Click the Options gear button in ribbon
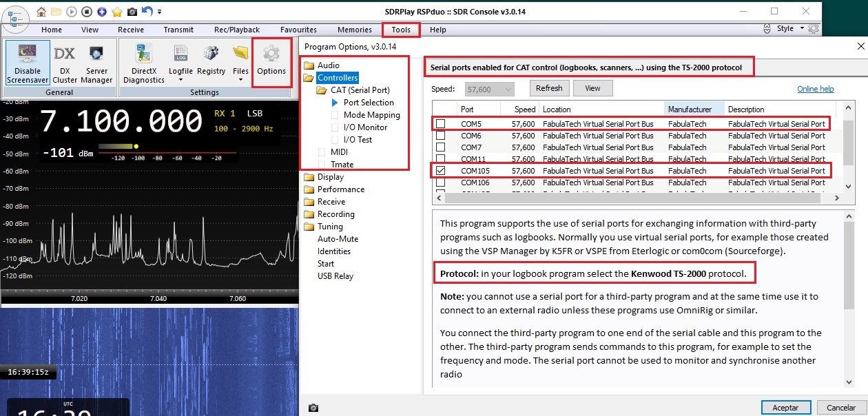Image resolution: width=868 pixels, height=416 pixels. pyautogui.click(x=271, y=61)
